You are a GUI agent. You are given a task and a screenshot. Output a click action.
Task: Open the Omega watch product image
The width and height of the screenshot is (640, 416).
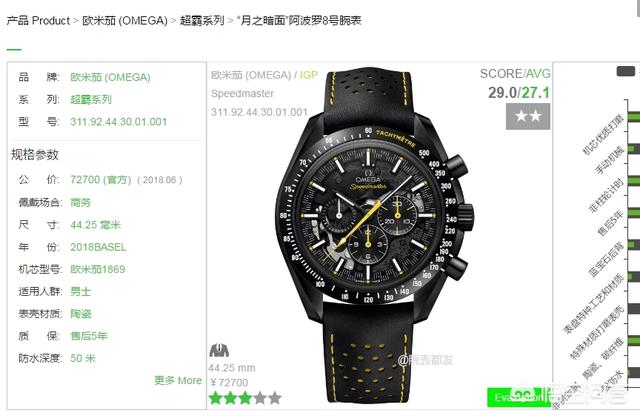pos(373,236)
